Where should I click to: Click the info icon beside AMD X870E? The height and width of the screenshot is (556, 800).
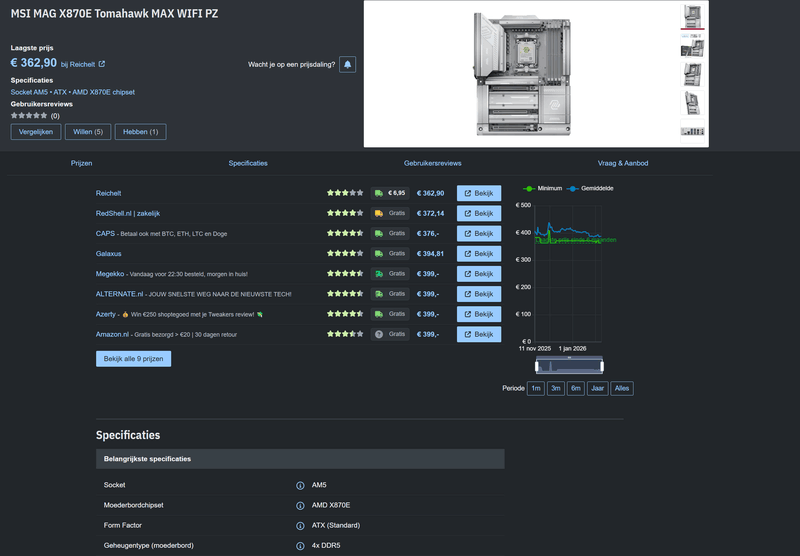[300, 506]
